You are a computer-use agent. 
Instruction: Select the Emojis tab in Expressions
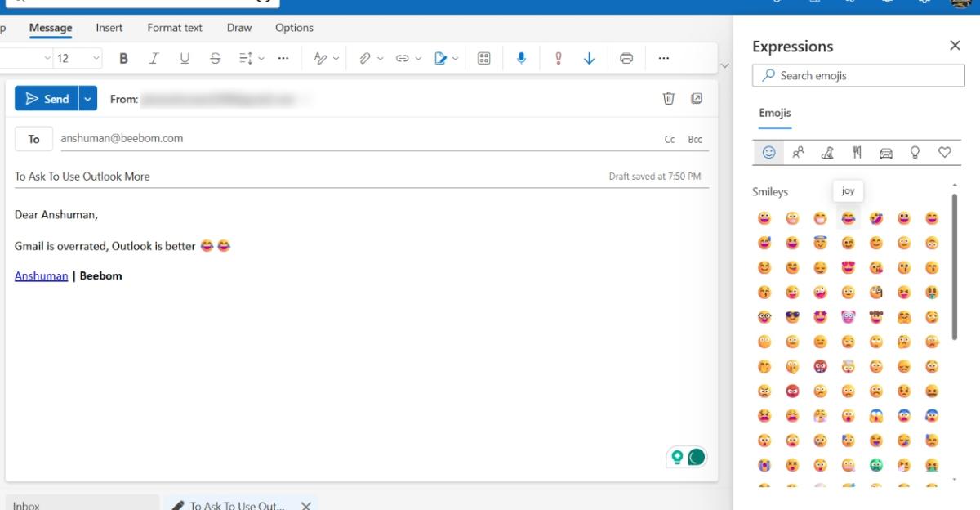(x=775, y=114)
